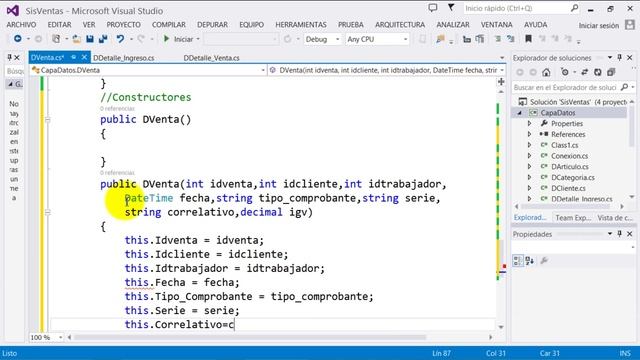Screen dimensions: 640x360
Task: Switch to the Team Explorer bottom tab
Action: [573, 218]
